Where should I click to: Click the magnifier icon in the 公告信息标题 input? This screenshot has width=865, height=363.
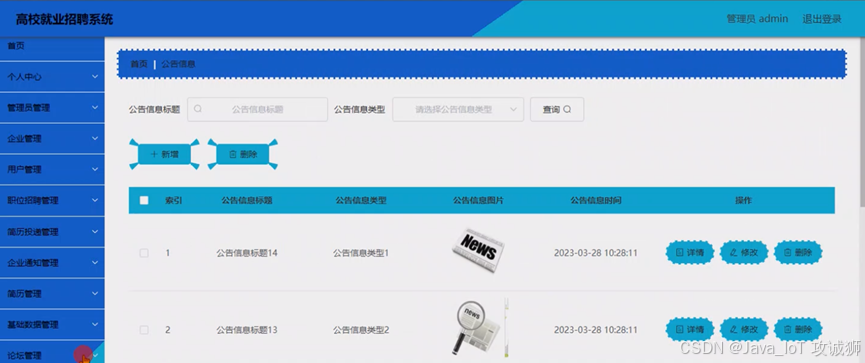click(x=198, y=109)
